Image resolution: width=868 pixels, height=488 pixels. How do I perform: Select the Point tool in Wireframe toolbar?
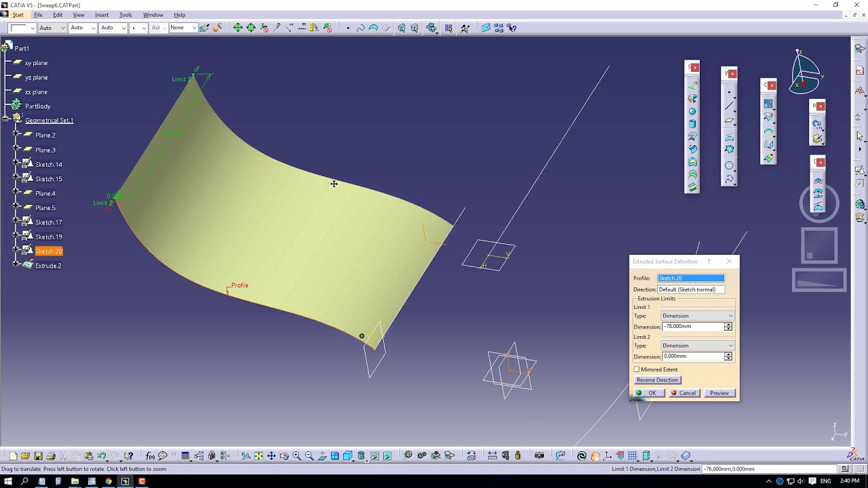[729, 92]
